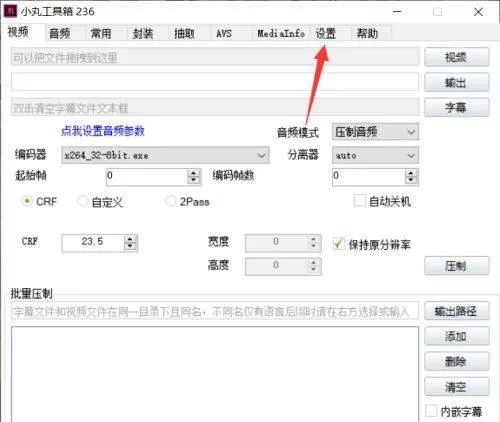Click the 输出 button
The image size is (500, 422).
coord(457,82)
